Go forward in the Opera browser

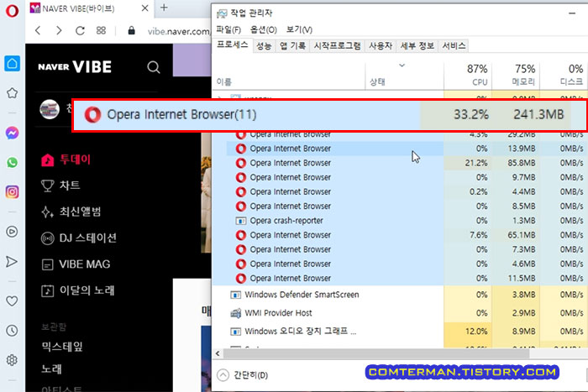pos(59,30)
